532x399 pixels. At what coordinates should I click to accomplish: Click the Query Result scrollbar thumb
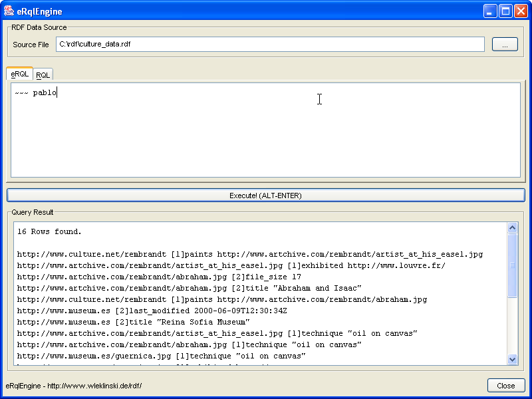(512, 265)
